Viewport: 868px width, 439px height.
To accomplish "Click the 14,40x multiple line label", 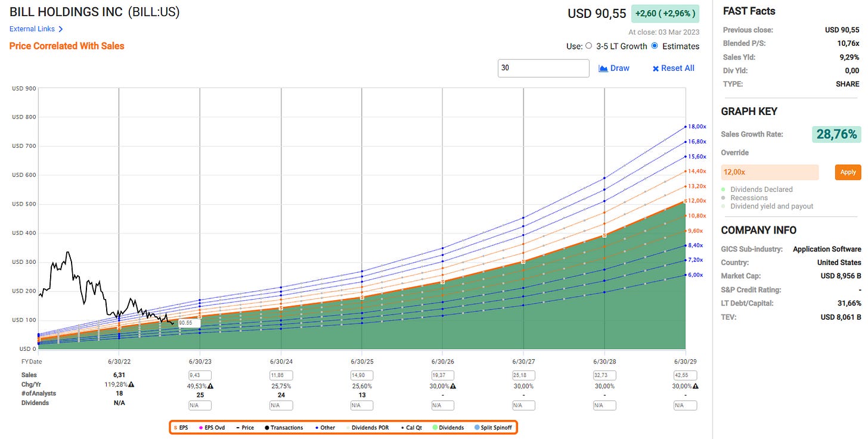I will click(x=697, y=171).
